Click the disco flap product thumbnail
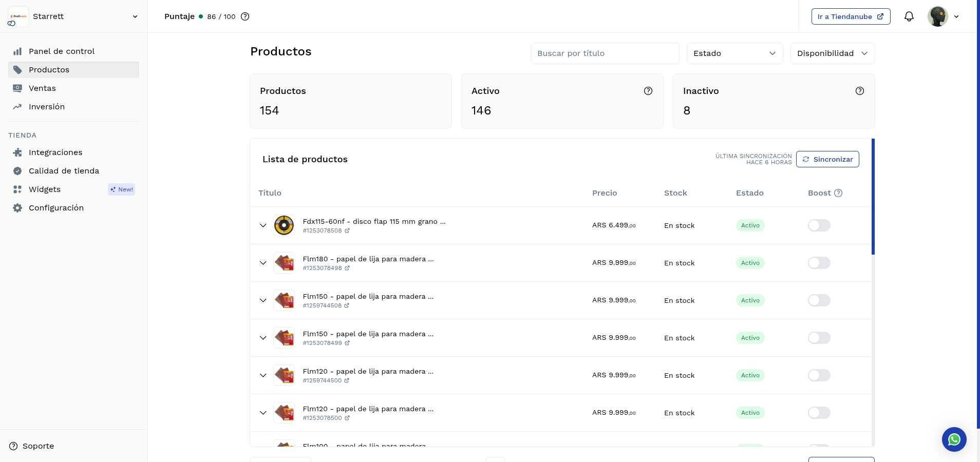The height and width of the screenshot is (462, 980). point(284,225)
